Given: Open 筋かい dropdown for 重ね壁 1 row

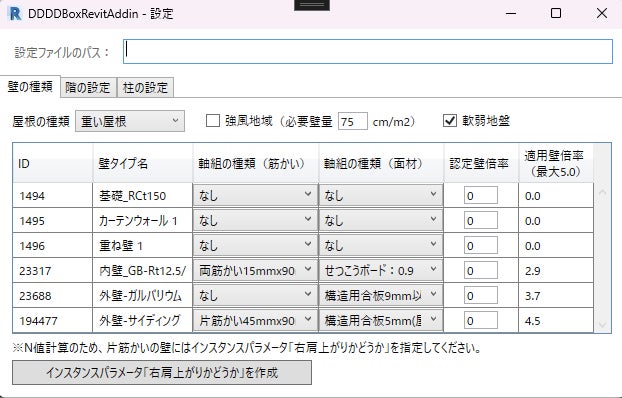Looking at the screenshot, I should [255, 245].
